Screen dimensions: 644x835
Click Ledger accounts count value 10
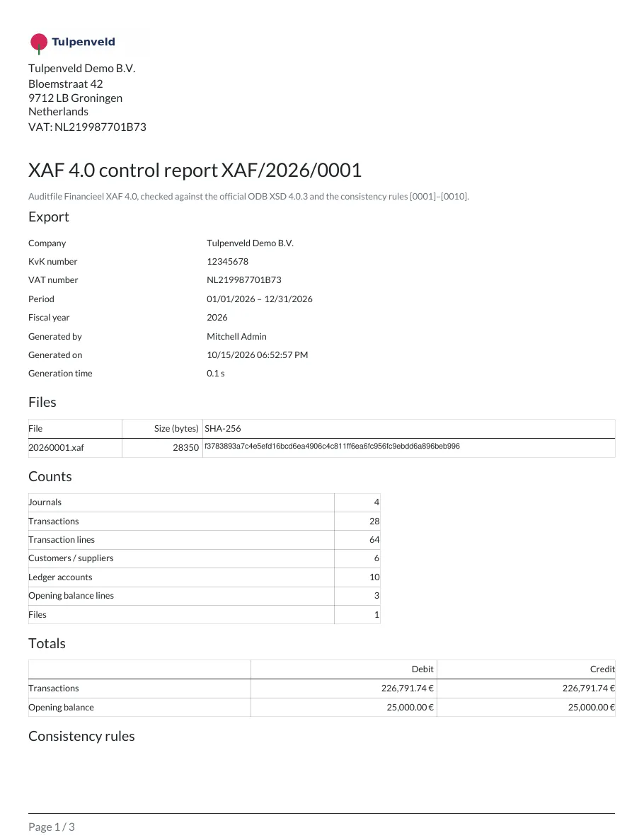tap(374, 577)
